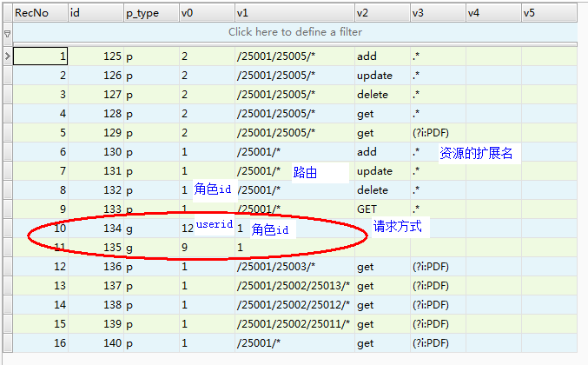
Task: Click '/25001/25005/*' in row id 125
Action: coord(276,56)
